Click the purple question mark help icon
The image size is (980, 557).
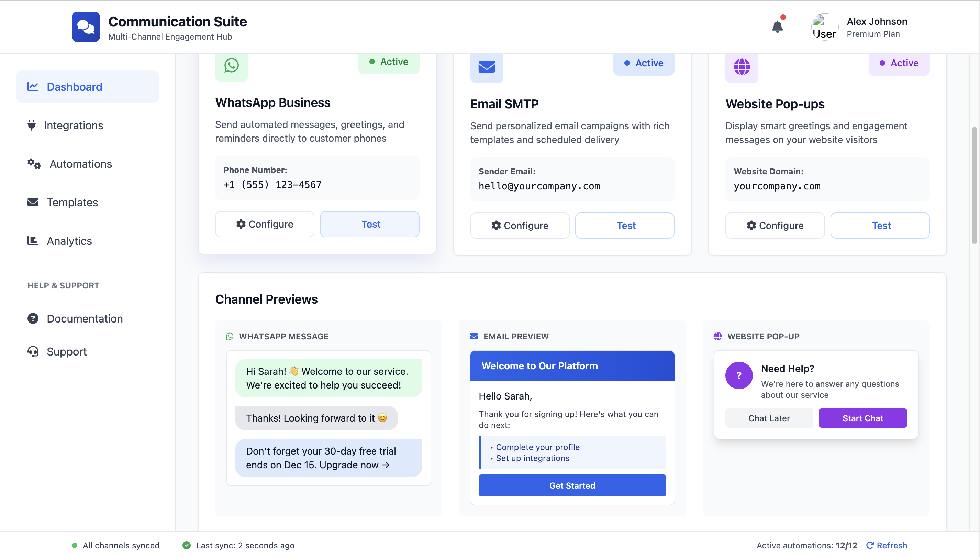pyautogui.click(x=738, y=375)
